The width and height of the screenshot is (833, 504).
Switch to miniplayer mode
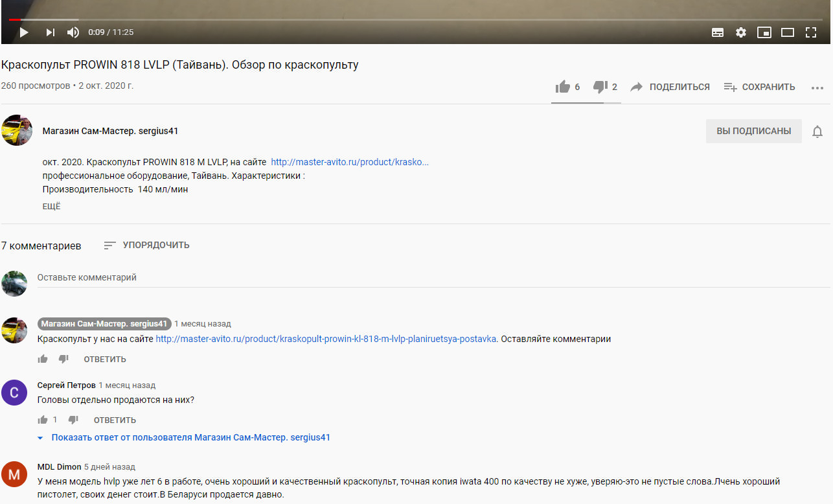764,32
